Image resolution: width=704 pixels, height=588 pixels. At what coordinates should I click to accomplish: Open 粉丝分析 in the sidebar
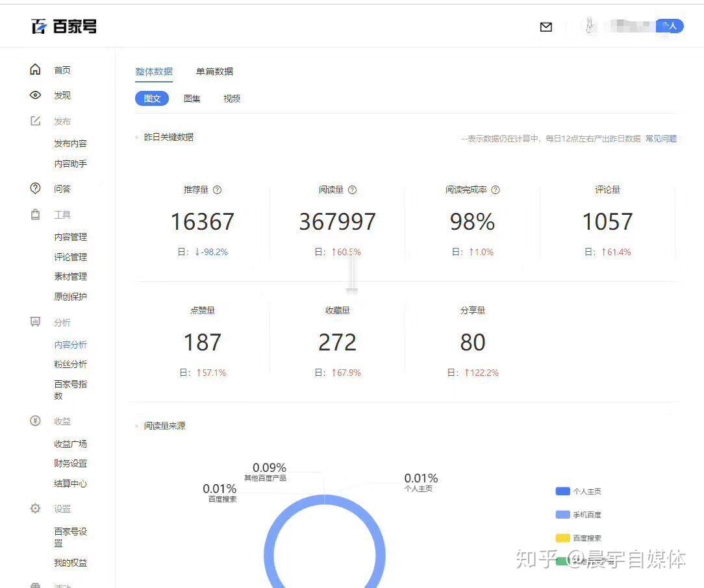click(71, 364)
